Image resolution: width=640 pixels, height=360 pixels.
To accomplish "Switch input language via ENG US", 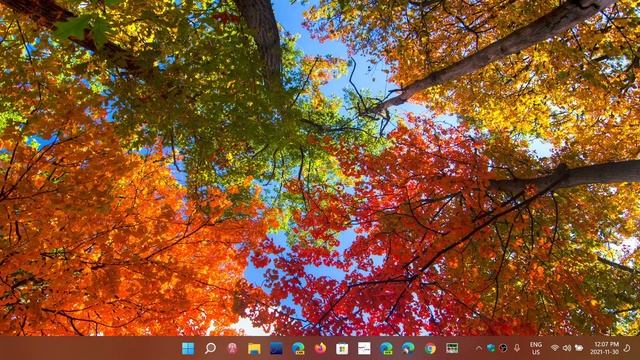I will pyautogui.click(x=536, y=349).
